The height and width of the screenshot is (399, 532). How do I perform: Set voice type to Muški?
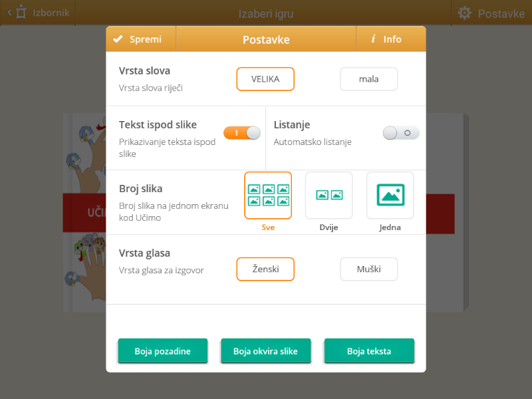click(369, 269)
